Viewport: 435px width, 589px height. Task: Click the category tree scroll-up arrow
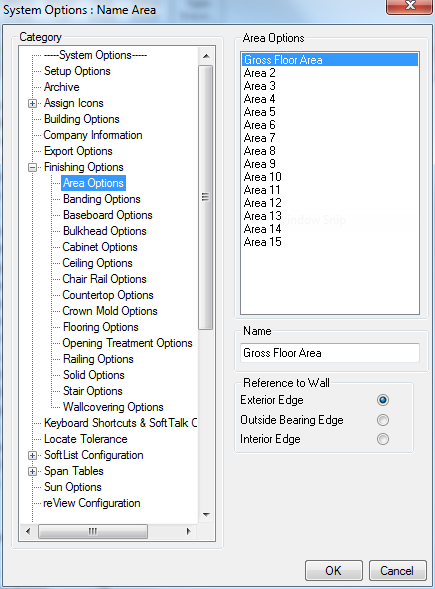tap(206, 56)
